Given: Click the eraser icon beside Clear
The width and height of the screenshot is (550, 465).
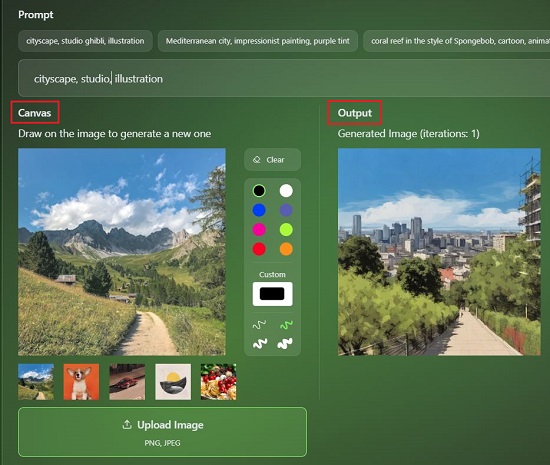Looking at the screenshot, I should 257,160.
